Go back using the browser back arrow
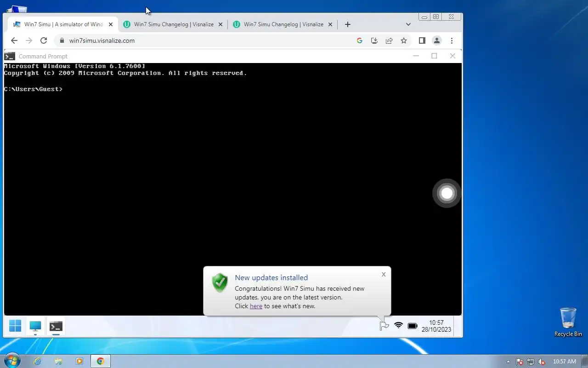The height and width of the screenshot is (368, 588). (x=14, y=40)
